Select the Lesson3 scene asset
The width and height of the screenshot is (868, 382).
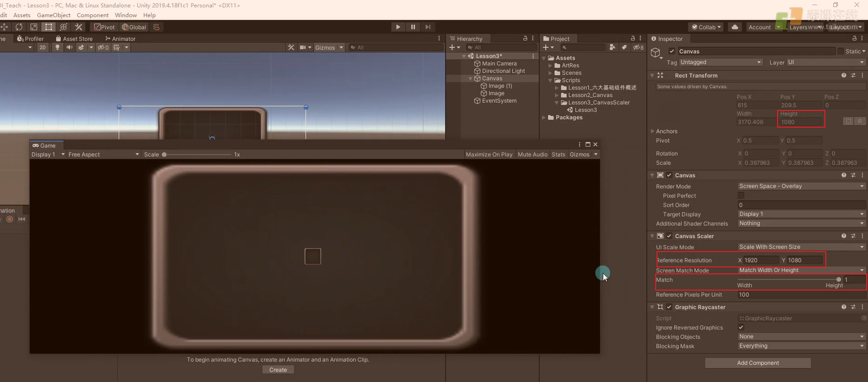[x=586, y=110]
